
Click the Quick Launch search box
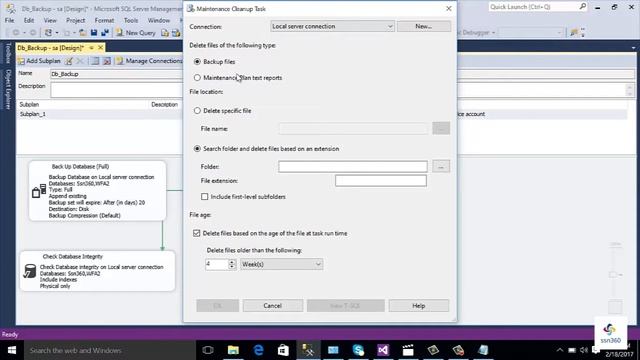538,7
